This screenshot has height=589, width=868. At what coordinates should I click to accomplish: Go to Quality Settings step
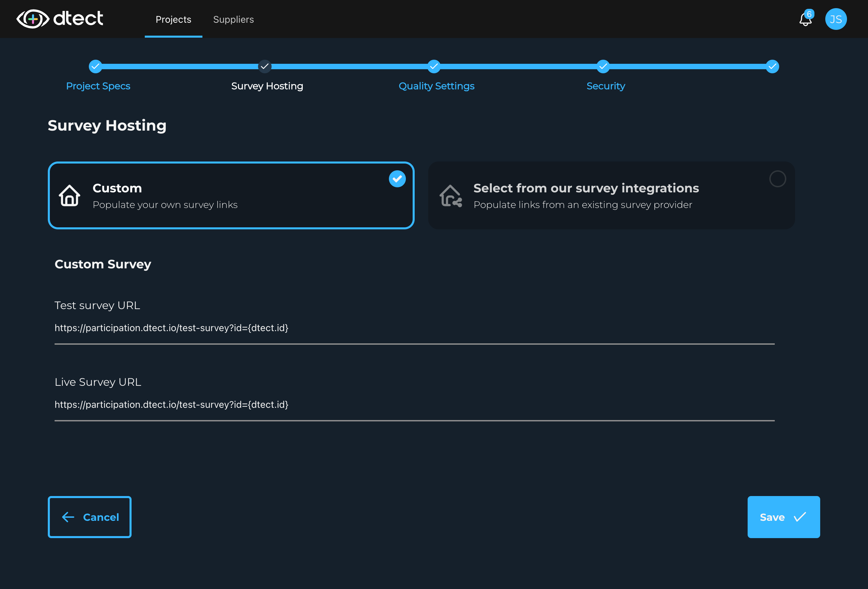(437, 86)
